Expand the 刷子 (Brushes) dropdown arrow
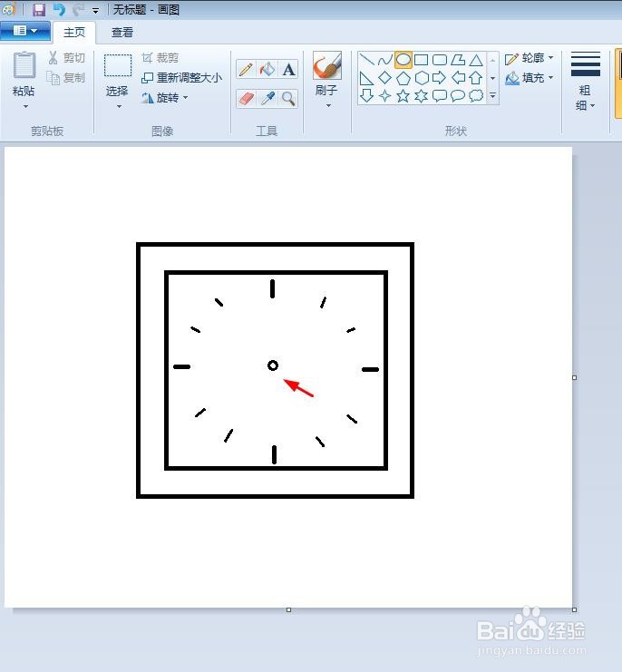This screenshot has height=672, width=622. (328, 105)
